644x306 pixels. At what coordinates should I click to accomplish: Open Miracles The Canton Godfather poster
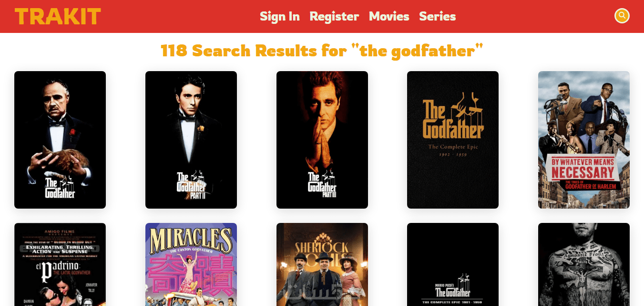[x=191, y=264]
